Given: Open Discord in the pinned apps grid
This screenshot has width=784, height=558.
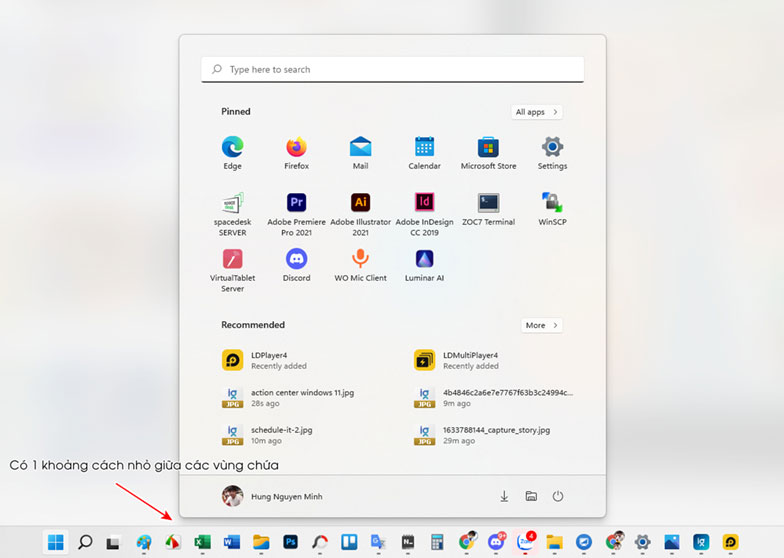Looking at the screenshot, I should [296, 266].
